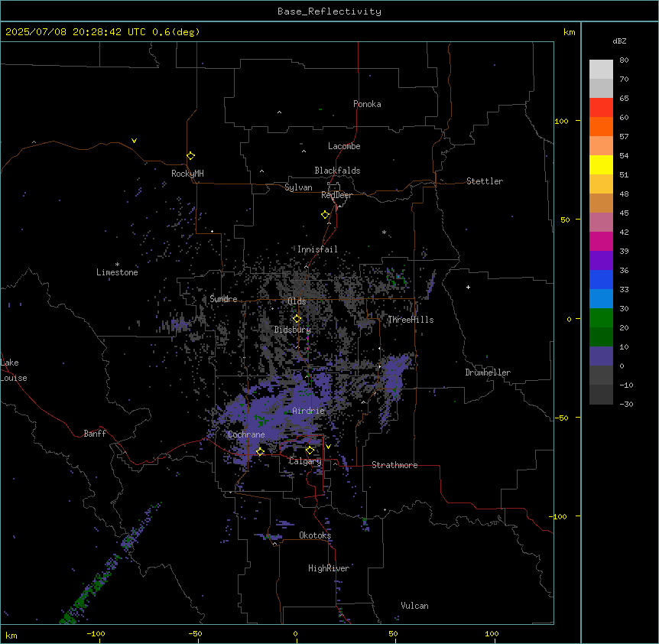Viewport: 659px width, 644px height.
Task: Click the yellow diamond marker above RockyMH
Action: coord(191,156)
